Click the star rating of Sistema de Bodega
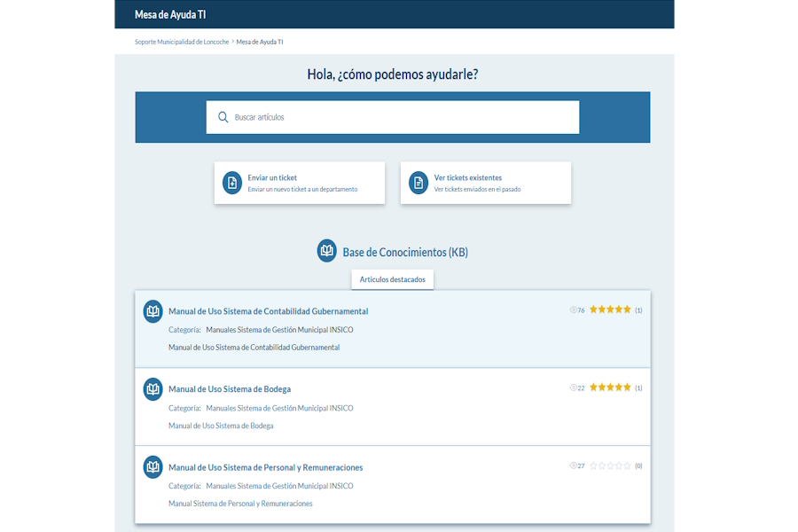 [610, 387]
